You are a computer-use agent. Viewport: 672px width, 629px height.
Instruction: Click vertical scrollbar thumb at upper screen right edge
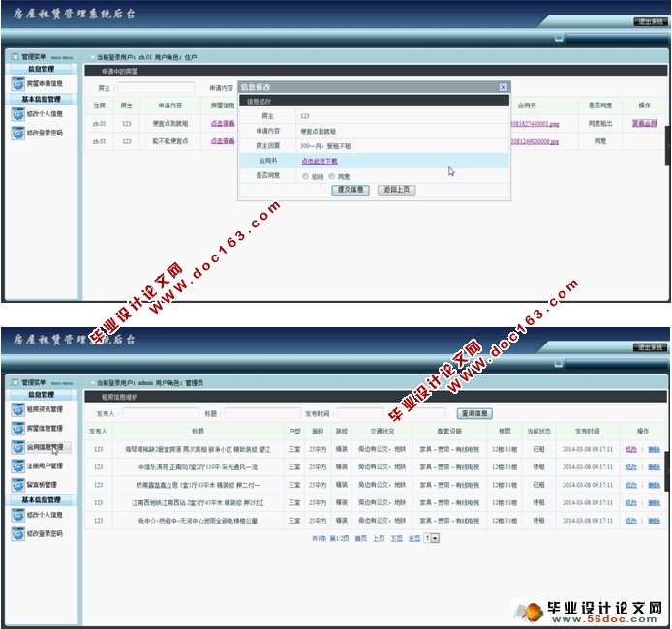[x=668, y=145]
